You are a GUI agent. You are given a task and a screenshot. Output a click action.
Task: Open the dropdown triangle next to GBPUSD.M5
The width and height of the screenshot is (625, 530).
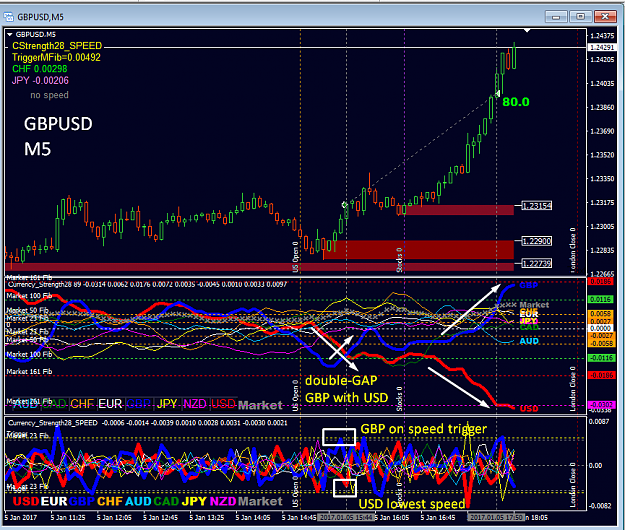pyautogui.click(x=10, y=35)
